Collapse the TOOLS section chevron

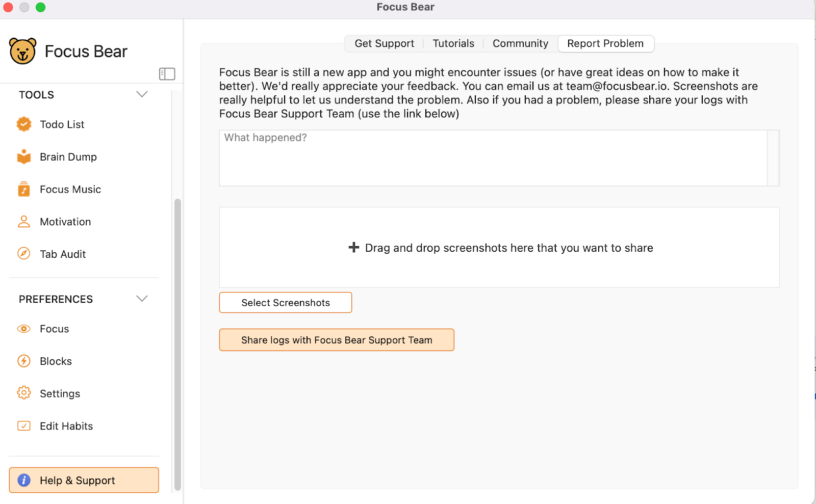[x=142, y=94]
